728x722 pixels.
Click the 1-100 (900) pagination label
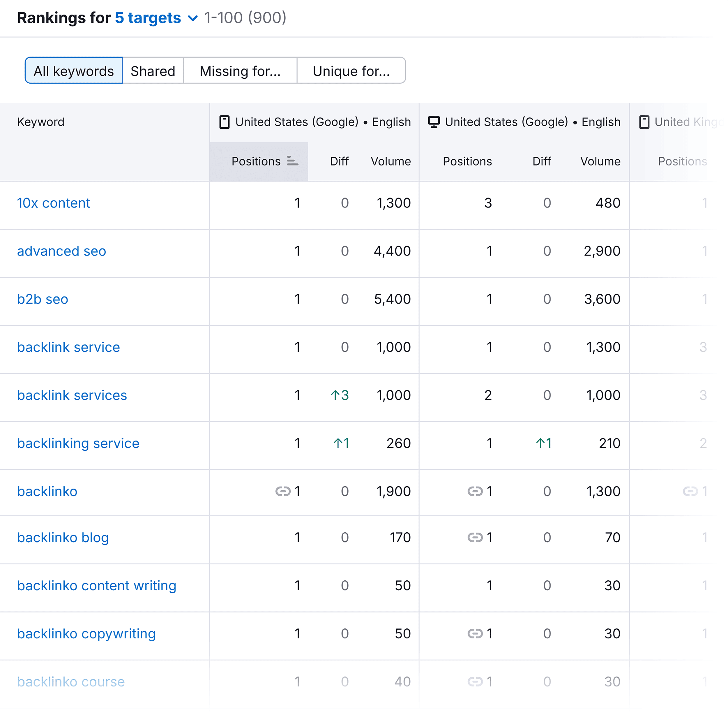pyautogui.click(x=244, y=17)
